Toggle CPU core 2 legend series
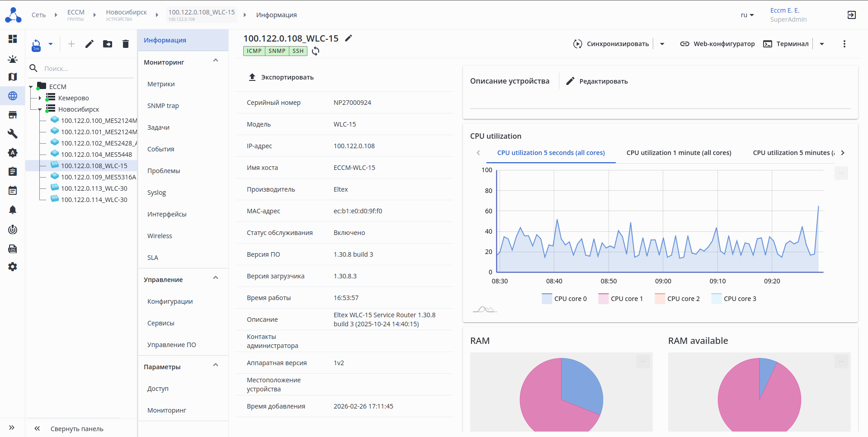Viewport: 868px width, 437px height. point(677,299)
